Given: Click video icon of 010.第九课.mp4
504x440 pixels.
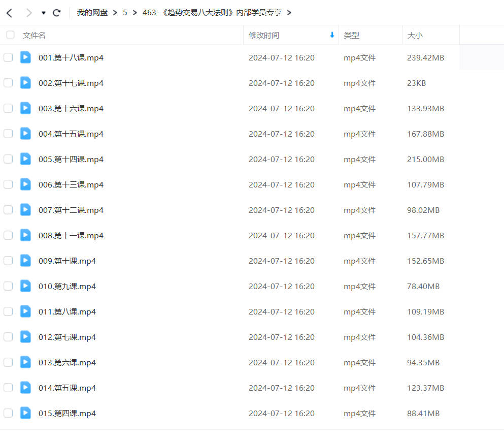Looking at the screenshot, I should pyautogui.click(x=25, y=286).
